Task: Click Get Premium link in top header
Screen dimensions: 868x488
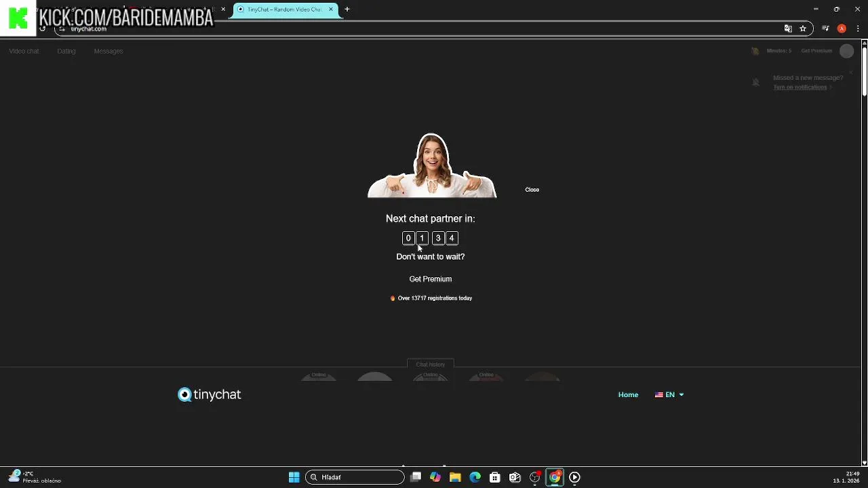Action: tap(816, 51)
